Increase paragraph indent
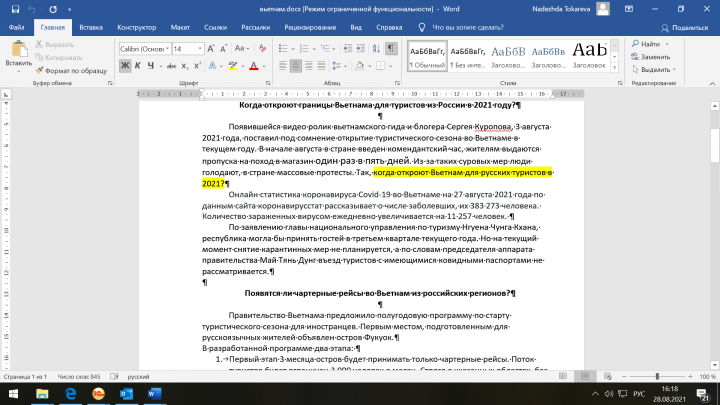720x405 pixels. tap(361, 49)
